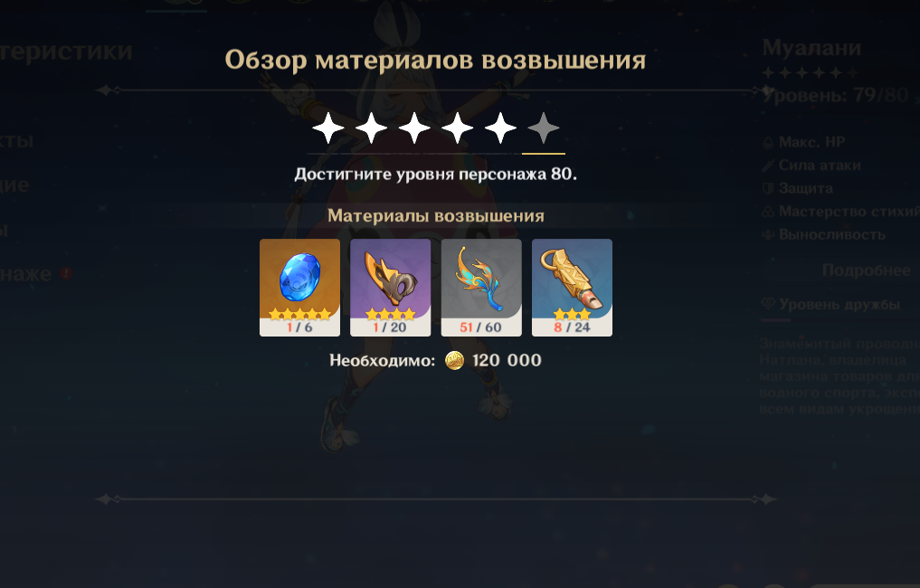
Task: Select the golden whistle material, 8/24
Action: 572,288
